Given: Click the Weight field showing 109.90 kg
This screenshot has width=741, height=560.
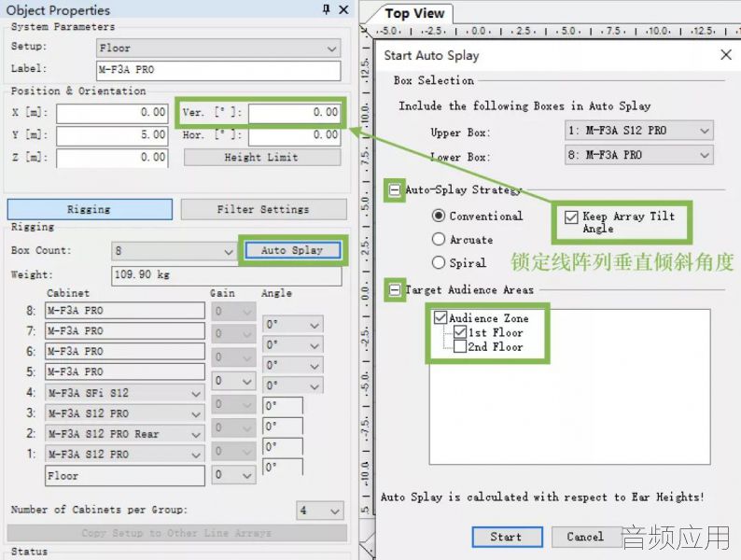Looking at the screenshot, I should coord(227,275).
